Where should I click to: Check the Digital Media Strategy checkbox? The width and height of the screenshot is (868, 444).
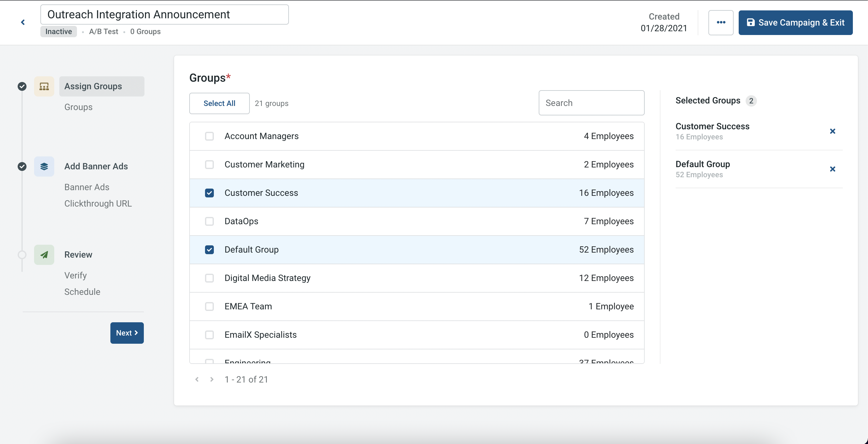209,278
